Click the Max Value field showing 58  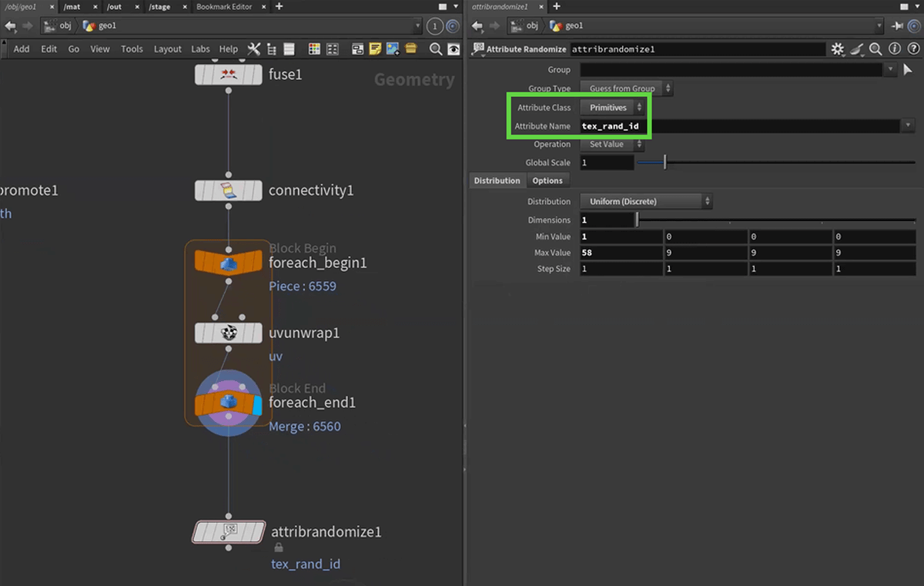click(621, 253)
